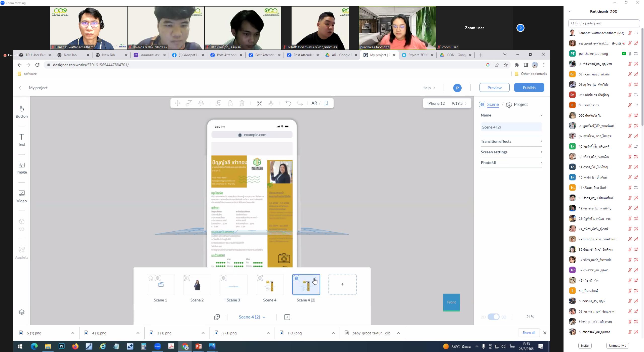Toggle the 2D/3D view switch
Image resolution: width=644 pixels, height=352 pixels.
tap(493, 317)
